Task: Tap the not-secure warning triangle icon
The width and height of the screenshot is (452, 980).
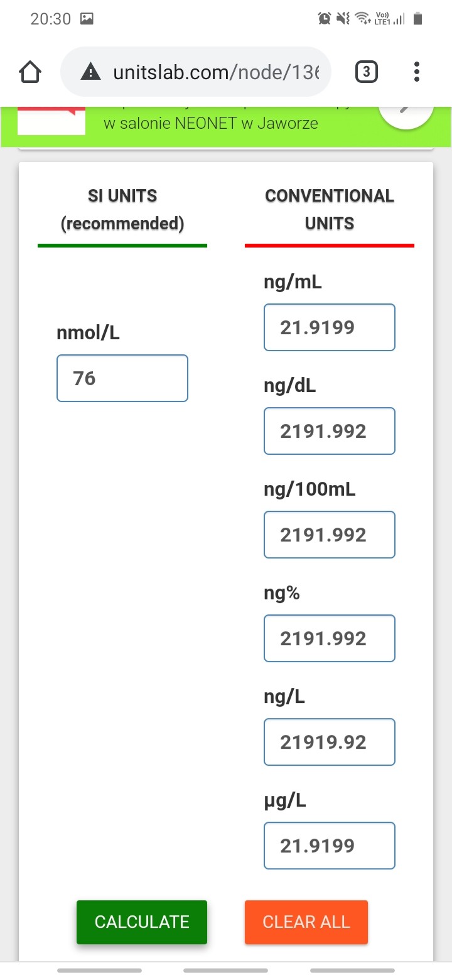Action: tap(91, 72)
